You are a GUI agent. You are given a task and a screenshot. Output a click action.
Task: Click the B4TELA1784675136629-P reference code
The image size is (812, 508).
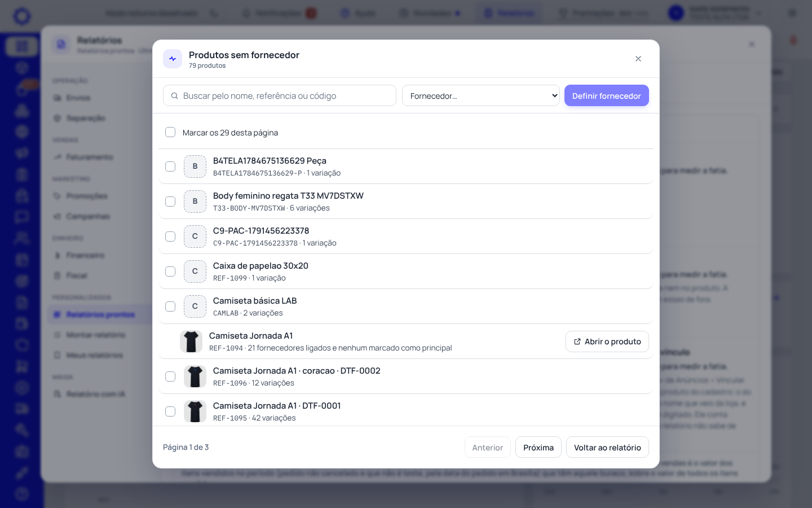[x=258, y=173]
